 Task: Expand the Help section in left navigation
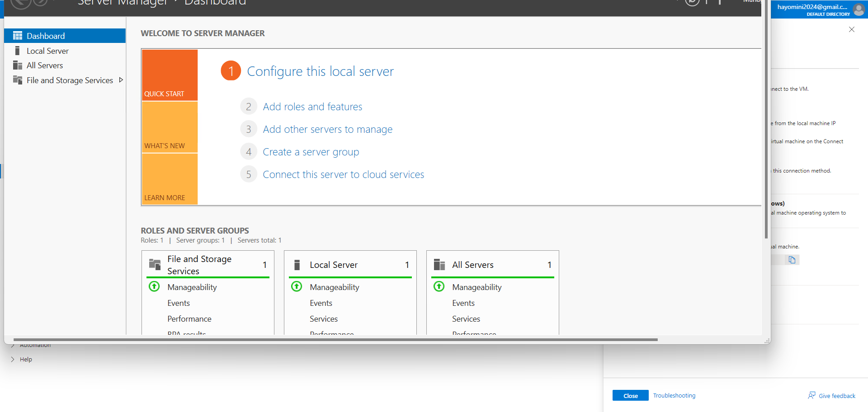13,360
